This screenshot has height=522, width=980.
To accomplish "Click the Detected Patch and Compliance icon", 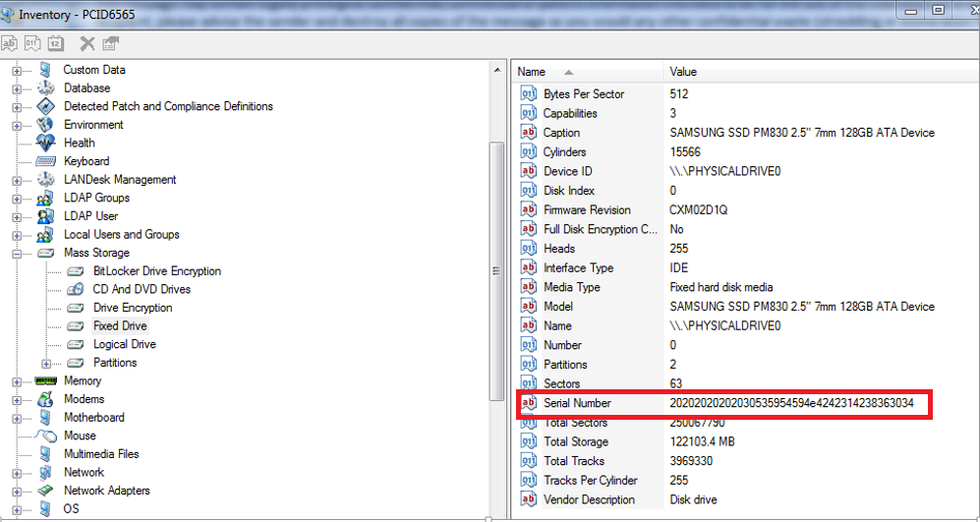I will click(x=45, y=106).
